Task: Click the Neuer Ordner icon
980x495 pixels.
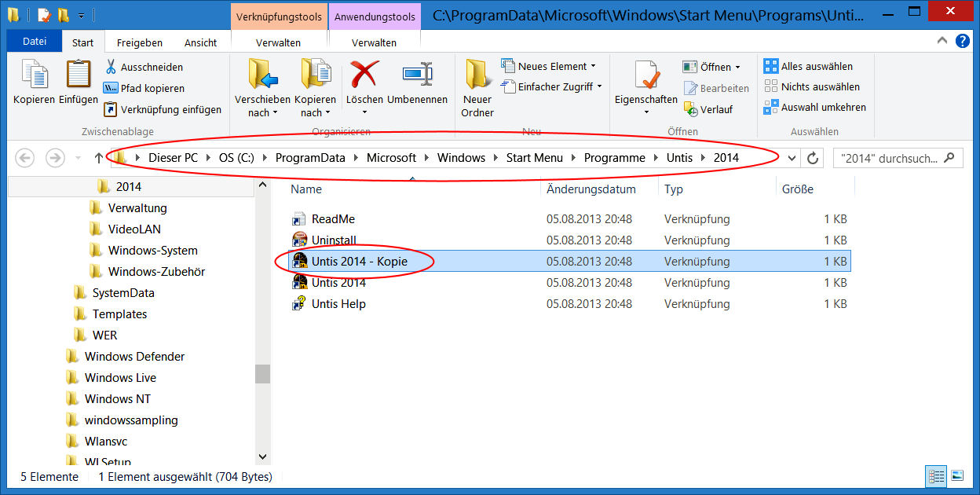Action: pos(477,75)
